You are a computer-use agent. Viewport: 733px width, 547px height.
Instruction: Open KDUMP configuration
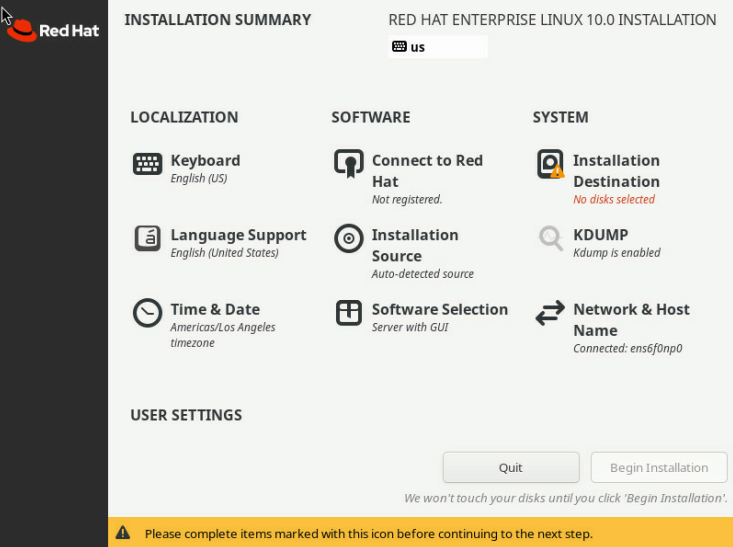click(601, 235)
